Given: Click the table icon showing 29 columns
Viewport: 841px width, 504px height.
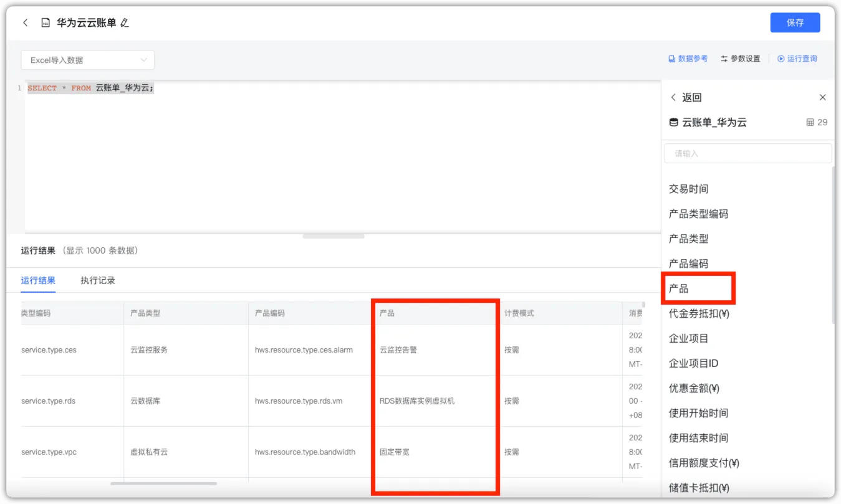Looking at the screenshot, I should tap(810, 123).
